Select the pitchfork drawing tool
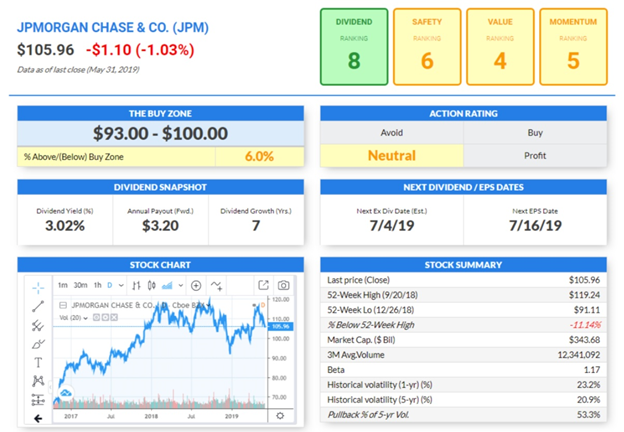 [38, 325]
